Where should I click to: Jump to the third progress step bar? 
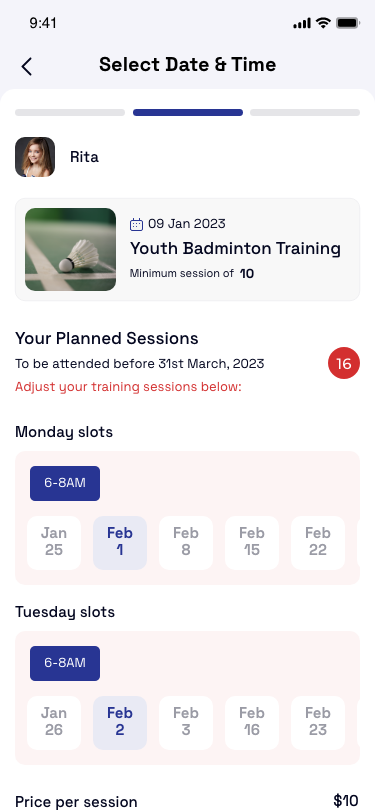click(305, 112)
